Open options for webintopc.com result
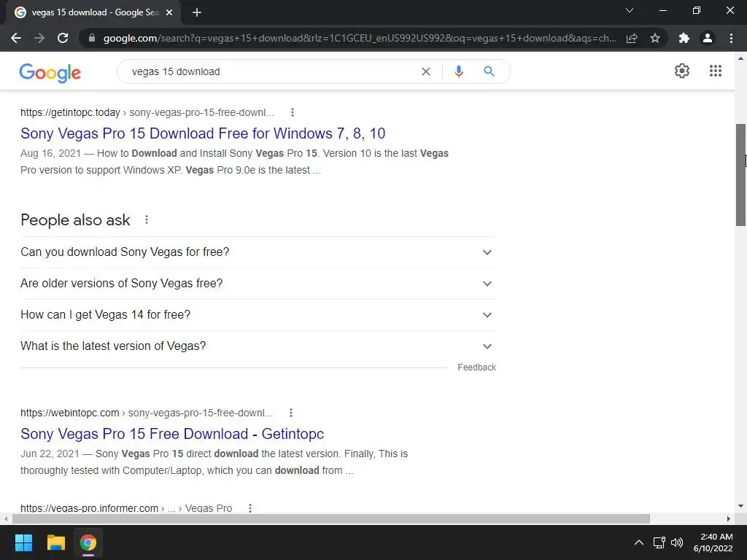The height and width of the screenshot is (560, 747). pyautogui.click(x=291, y=413)
